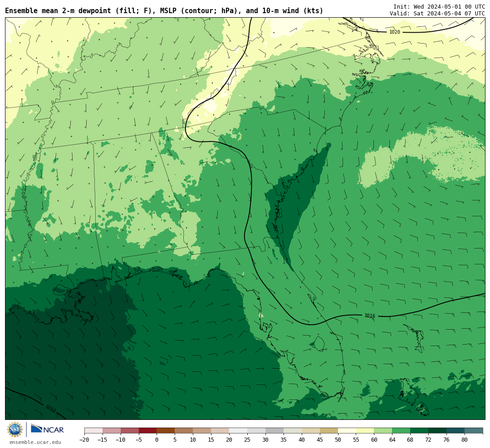
Task: Click the 55 colorbar tick label
Action: point(356,439)
